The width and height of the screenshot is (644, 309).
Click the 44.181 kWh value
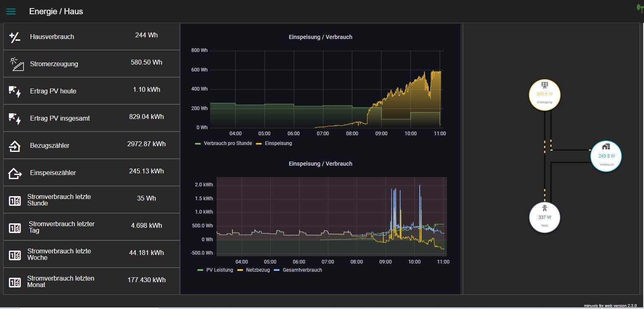146,253
